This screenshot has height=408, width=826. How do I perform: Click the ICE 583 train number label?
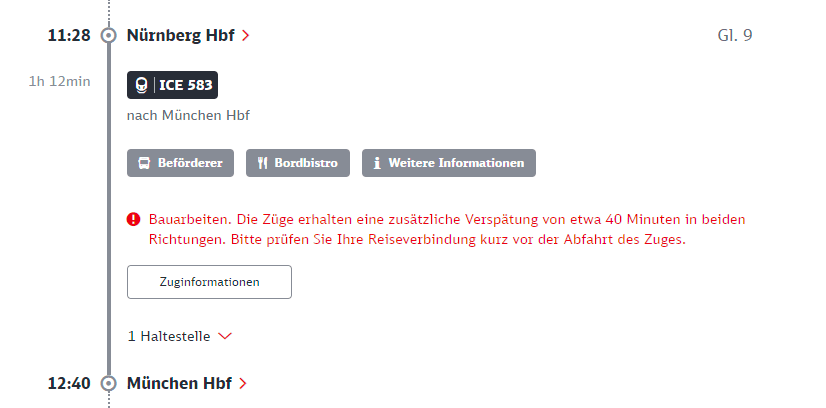[x=185, y=85]
